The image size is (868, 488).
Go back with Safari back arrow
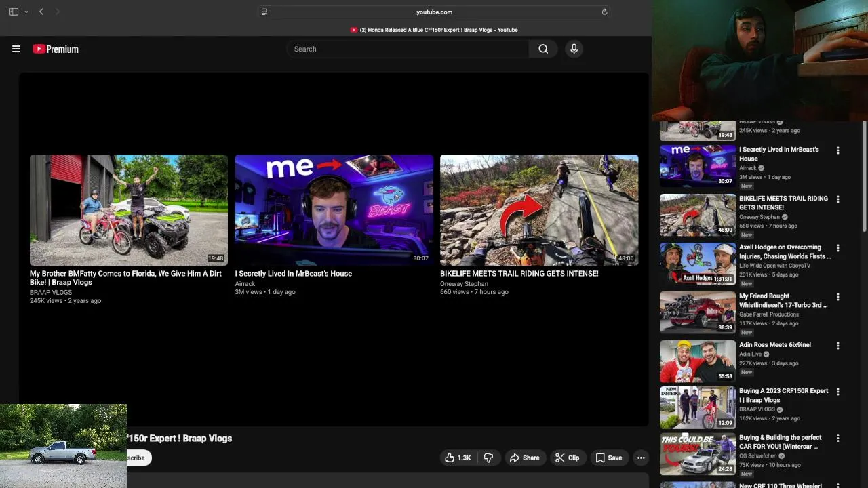pyautogui.click(x=41, y=12)
